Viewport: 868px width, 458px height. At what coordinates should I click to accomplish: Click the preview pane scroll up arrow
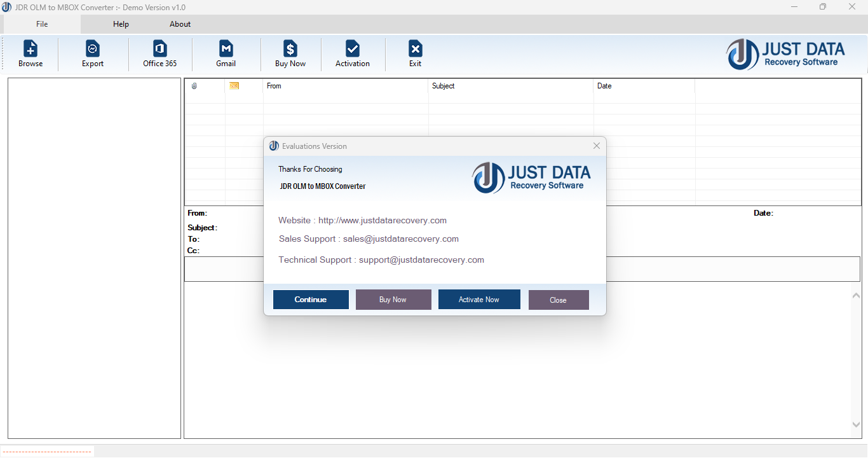point(855,295)
